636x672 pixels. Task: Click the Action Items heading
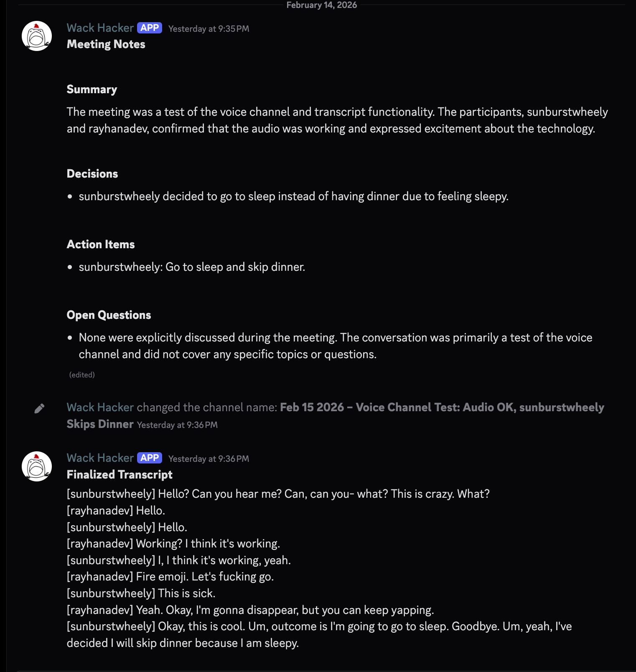pos(101,244)
